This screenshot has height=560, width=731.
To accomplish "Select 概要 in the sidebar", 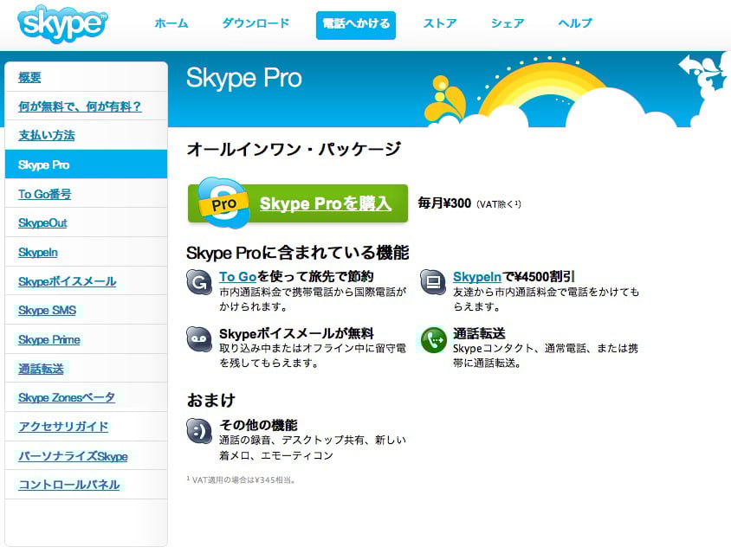I will (28, 76).
